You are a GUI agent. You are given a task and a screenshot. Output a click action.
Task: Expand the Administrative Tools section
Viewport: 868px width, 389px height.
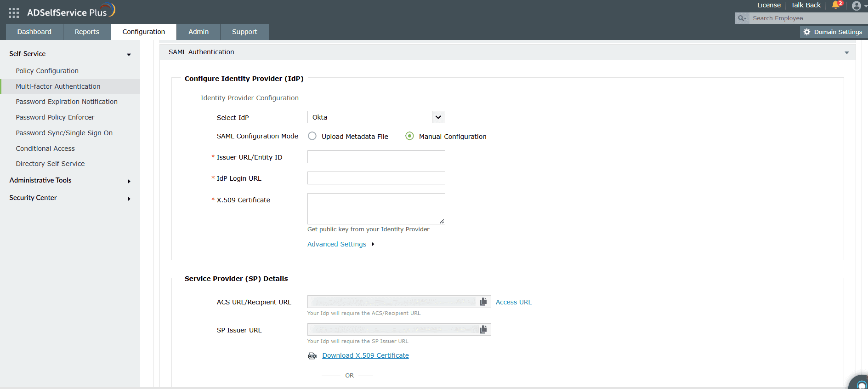pos(129,181)
